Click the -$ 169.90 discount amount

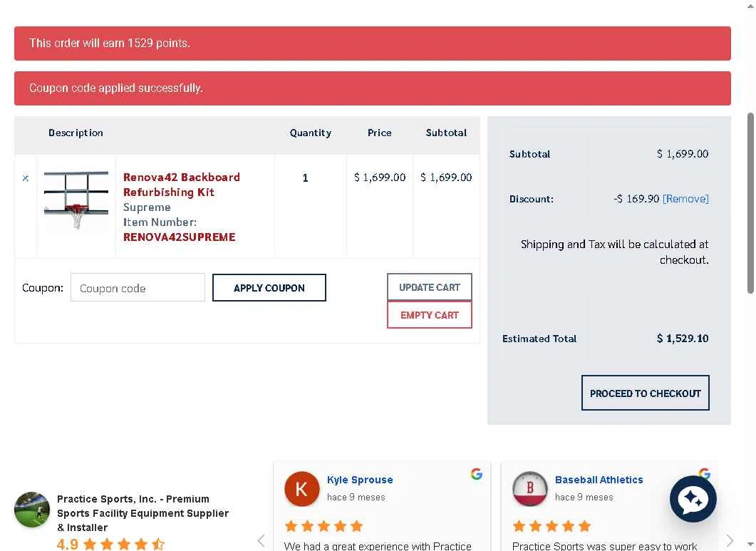pyautogui.click(x=636, y=199)
